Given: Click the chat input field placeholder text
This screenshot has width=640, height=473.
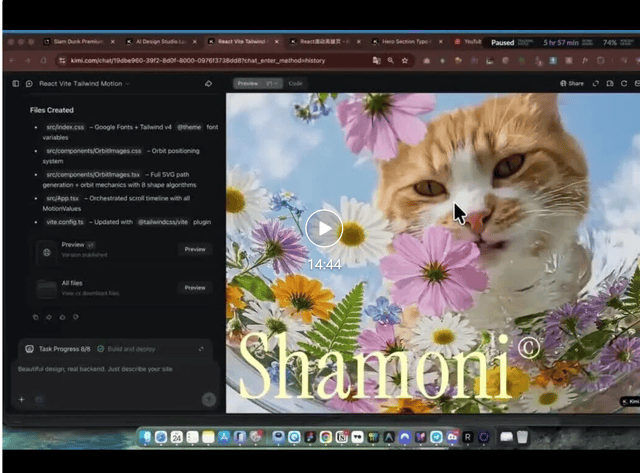Looking at the screenshot, I should (95, 369).
